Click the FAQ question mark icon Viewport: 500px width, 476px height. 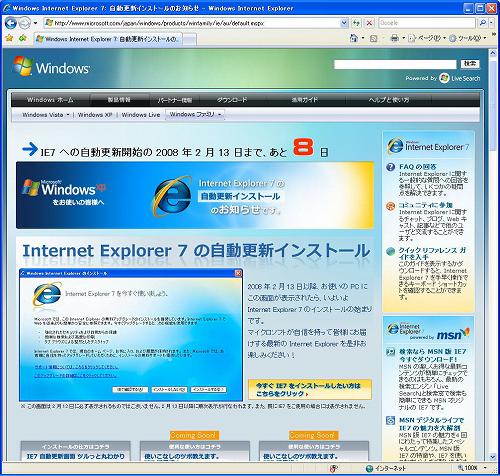(390, 167)
